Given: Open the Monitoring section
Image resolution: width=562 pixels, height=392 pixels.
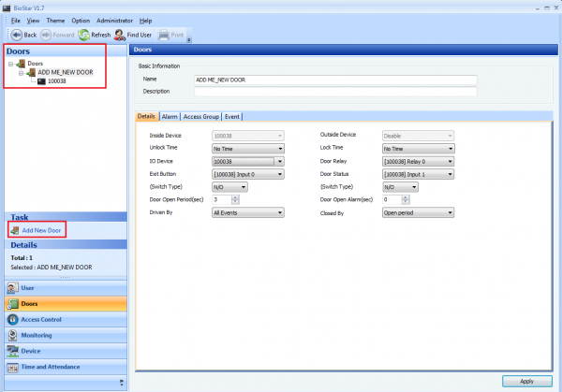Looking at the screenshot, I should pyautogui.click(x=37, y=335).
